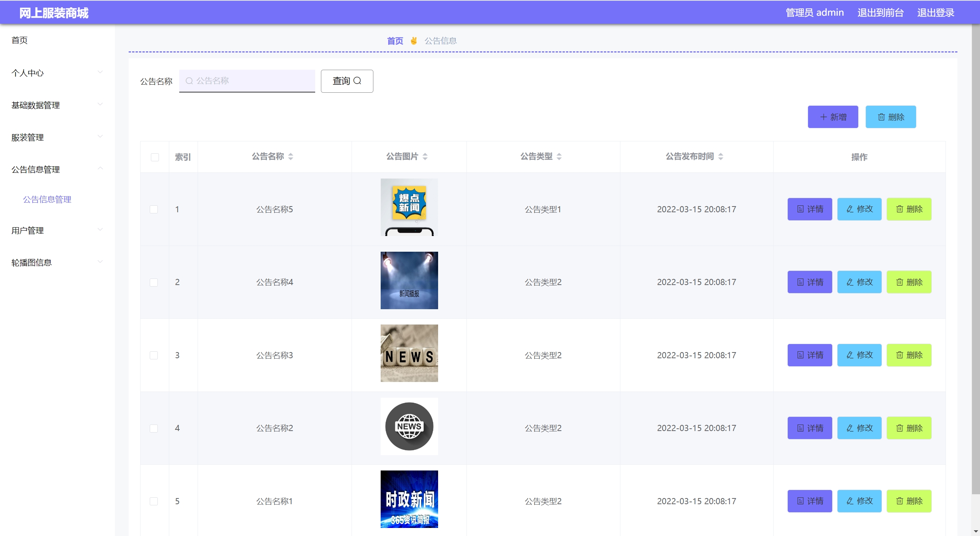Go to 首页 in the sidebar

(20, 40)
